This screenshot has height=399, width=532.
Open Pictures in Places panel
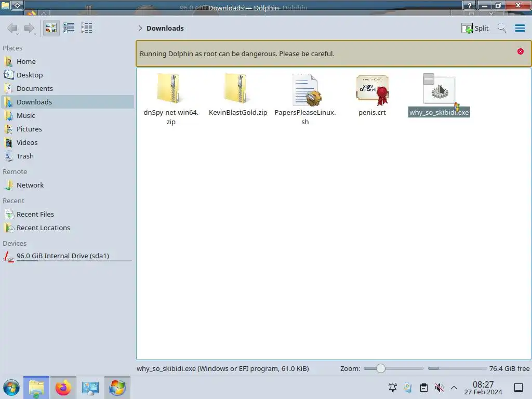tap(68, 129)
